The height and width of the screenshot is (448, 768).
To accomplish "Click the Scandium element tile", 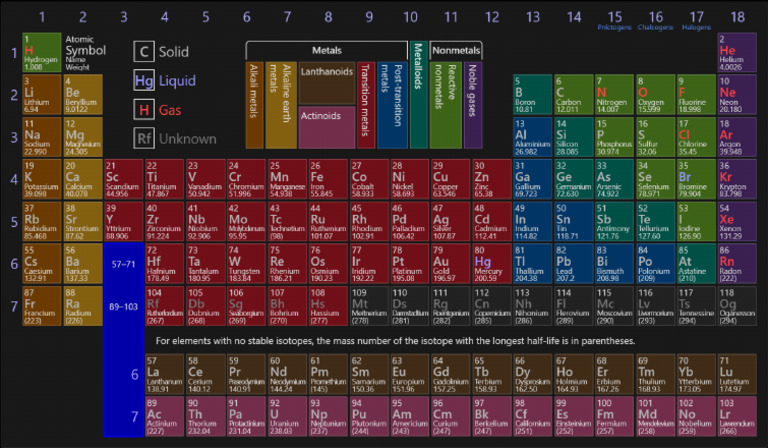I will (123, 179).
